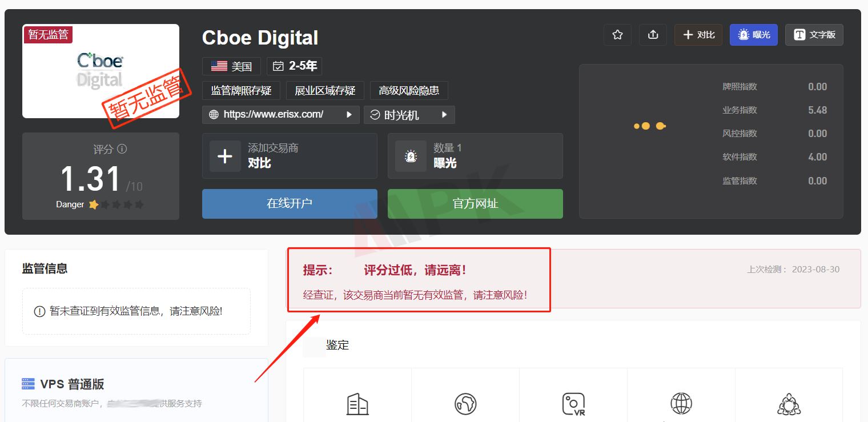Expand the 时光机 arrow
This screenshot has height=422, width=868.
pos(444,115)
